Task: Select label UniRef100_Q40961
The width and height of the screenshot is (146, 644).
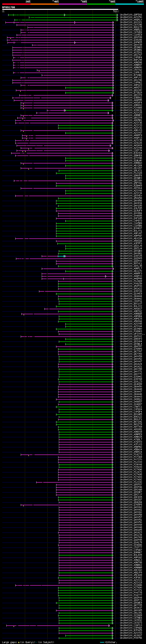Action: tap(131, 254)
